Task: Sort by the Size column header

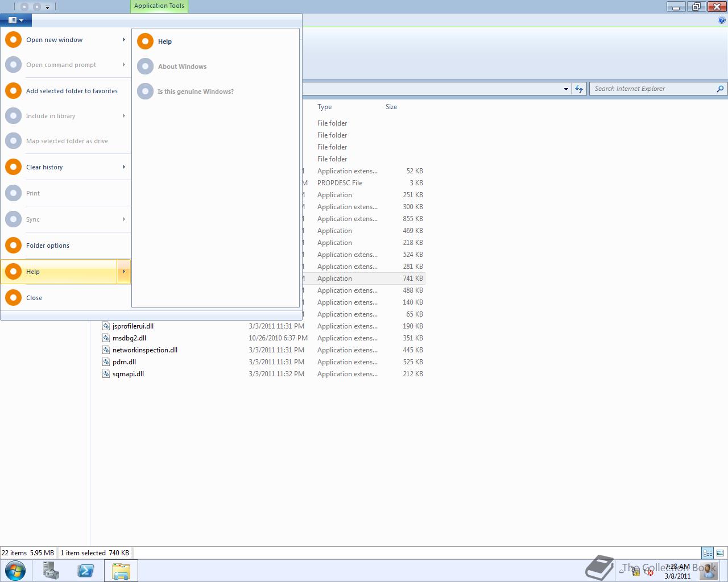Action: tap(391, 107)
